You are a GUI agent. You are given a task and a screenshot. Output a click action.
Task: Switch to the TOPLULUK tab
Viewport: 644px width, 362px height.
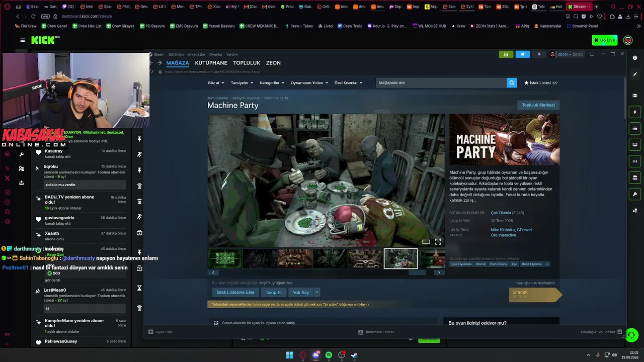[x=247, y=63]
